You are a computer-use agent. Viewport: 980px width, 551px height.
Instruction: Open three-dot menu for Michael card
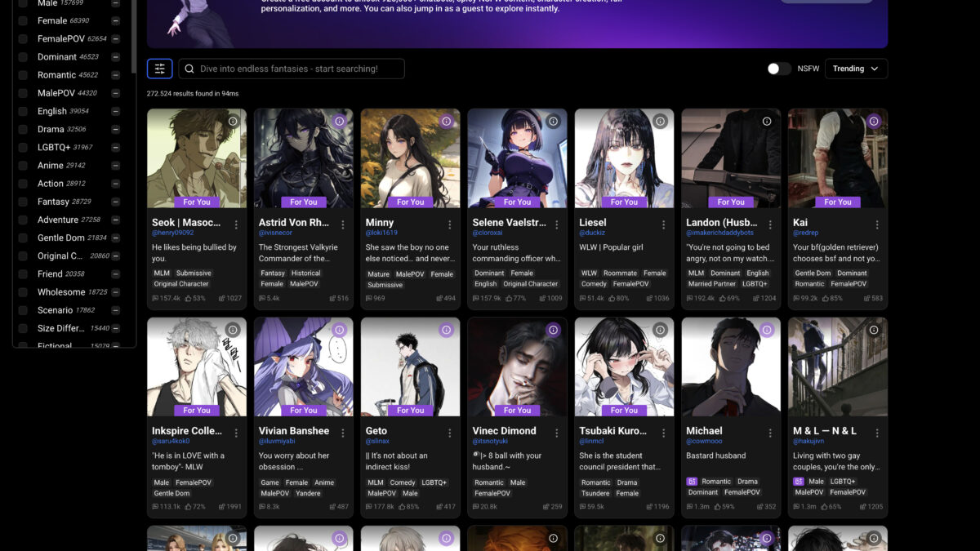pyautogui.click(x=770, y=433)
